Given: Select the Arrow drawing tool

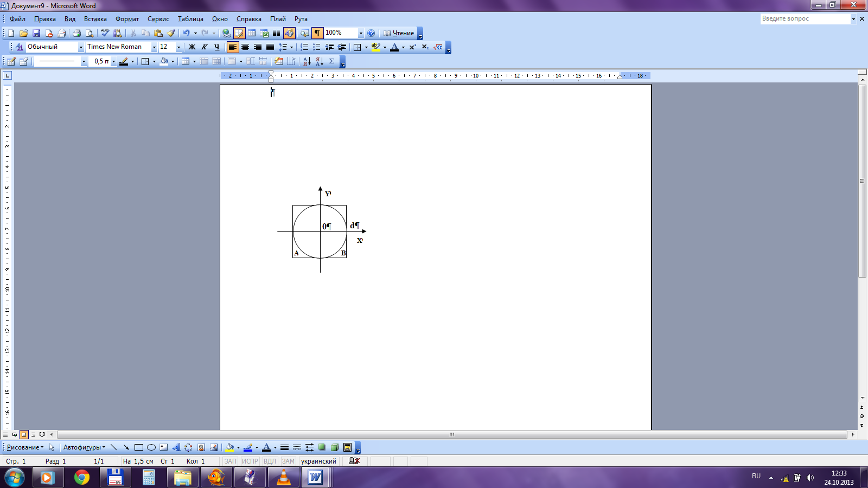Looking at the screenshot, I should [126, 447].
